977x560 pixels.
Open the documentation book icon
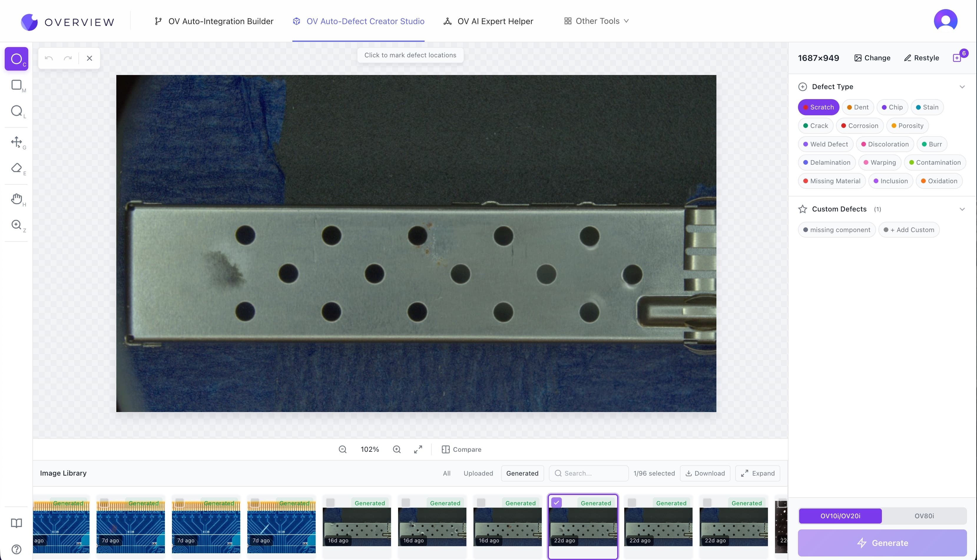(16, 523)
